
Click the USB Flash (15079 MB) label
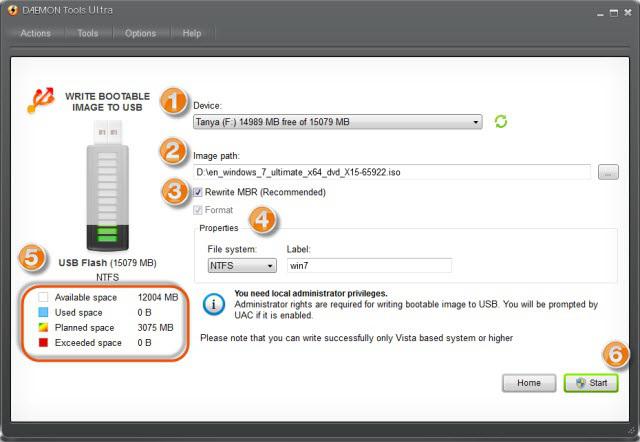(x=107, y=263)
